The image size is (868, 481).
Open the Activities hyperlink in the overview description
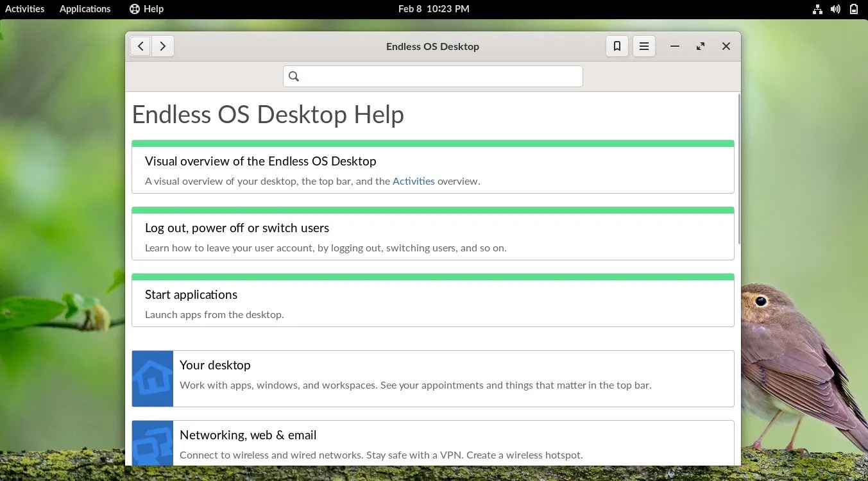tap(413, 181)
